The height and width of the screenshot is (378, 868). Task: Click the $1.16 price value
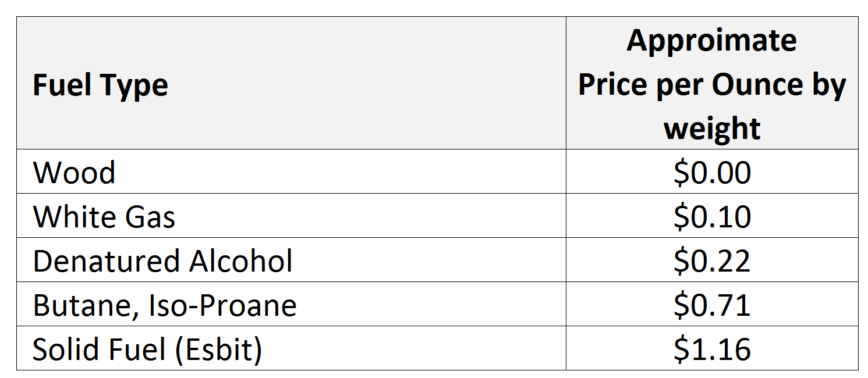[x=711, y=350]
